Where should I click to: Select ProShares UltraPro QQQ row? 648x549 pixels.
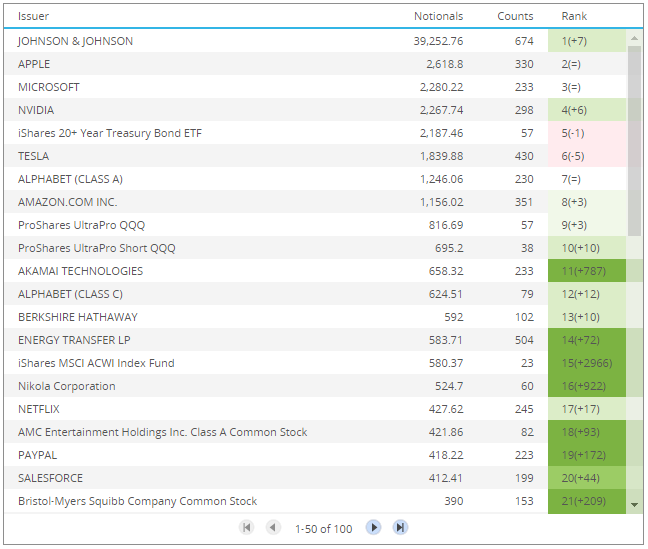coord(315,225)
